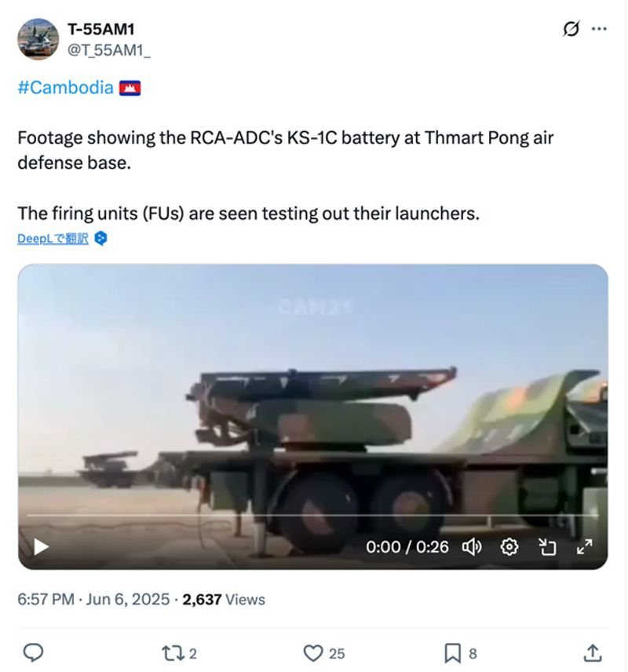Image resolution: width=628 pixels, height=672 pixels.
Task: Share the post via the share icon
Action: point(593,652)
